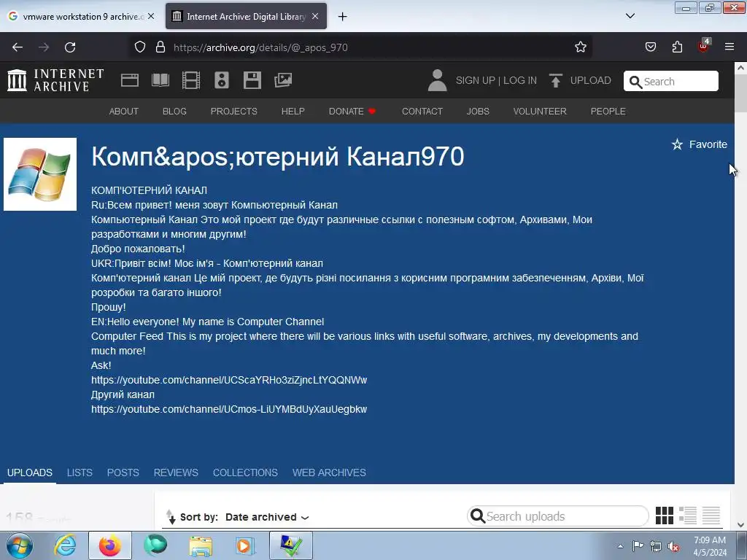Click the Windows logo profile picture
Screen dimensions: 747x560
click(40, 174)
